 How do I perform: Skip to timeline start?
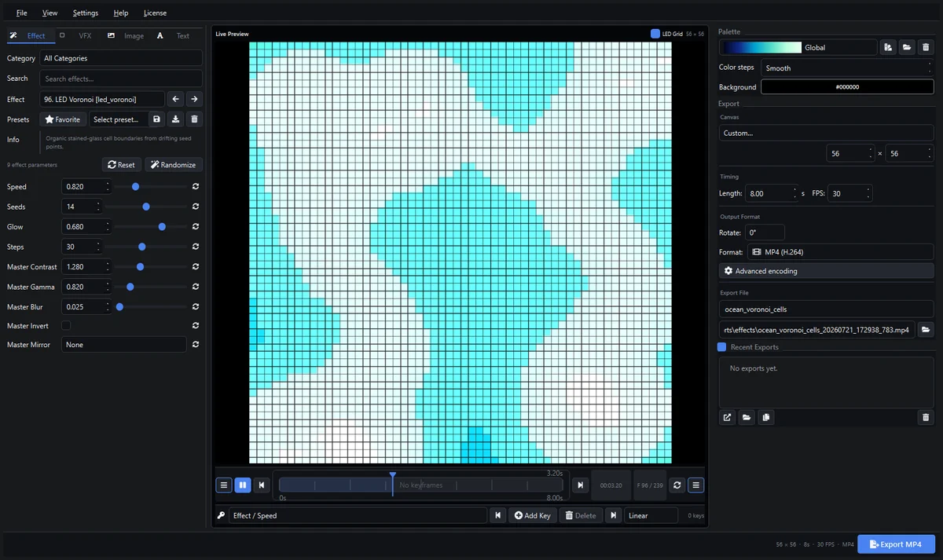click(x=262, y=485)
